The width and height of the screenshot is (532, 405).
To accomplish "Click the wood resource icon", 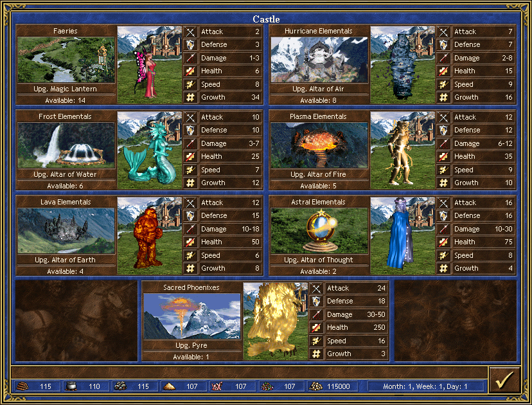I will pos(24,386).
